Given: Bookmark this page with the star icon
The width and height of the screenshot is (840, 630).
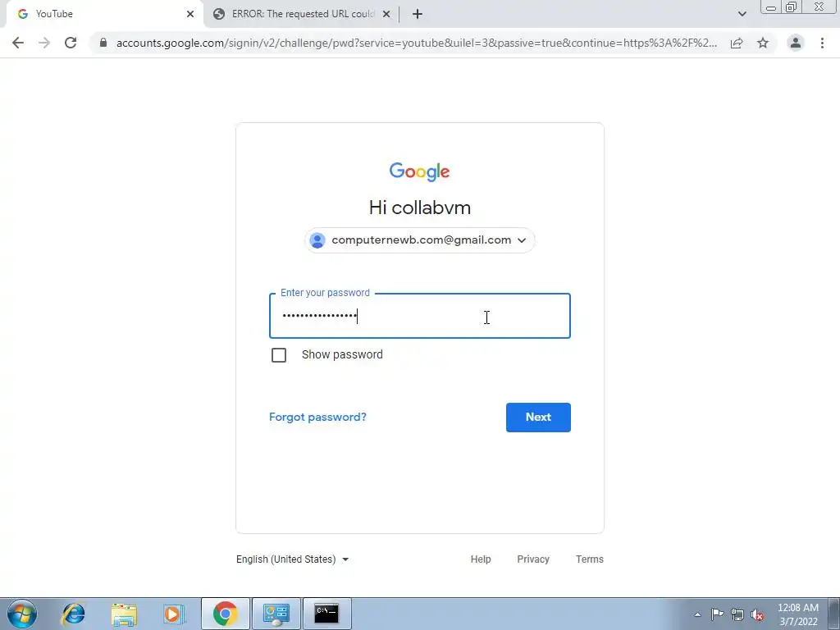Looking at the screenshot, I should (x=763, y=43).
